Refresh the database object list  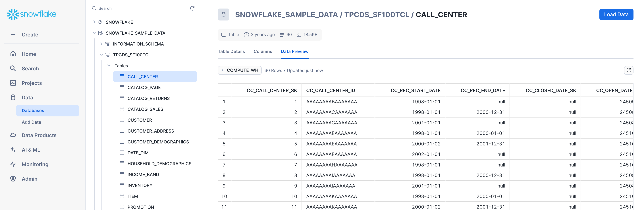tap(192, 8)
